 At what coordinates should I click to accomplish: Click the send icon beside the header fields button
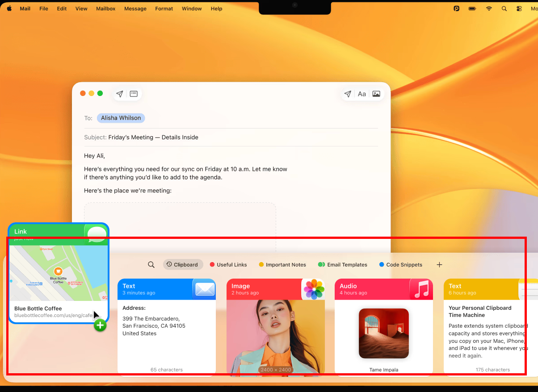tap(119, 94)
